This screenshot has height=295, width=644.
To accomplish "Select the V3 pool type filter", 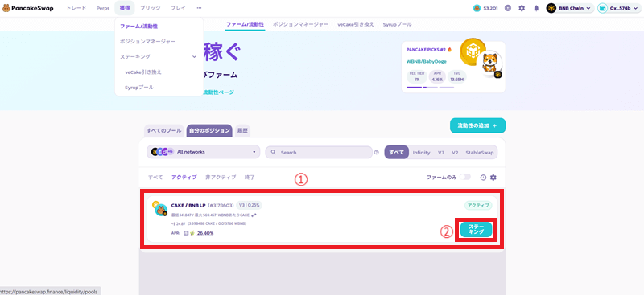I will [x=441, y=152].
